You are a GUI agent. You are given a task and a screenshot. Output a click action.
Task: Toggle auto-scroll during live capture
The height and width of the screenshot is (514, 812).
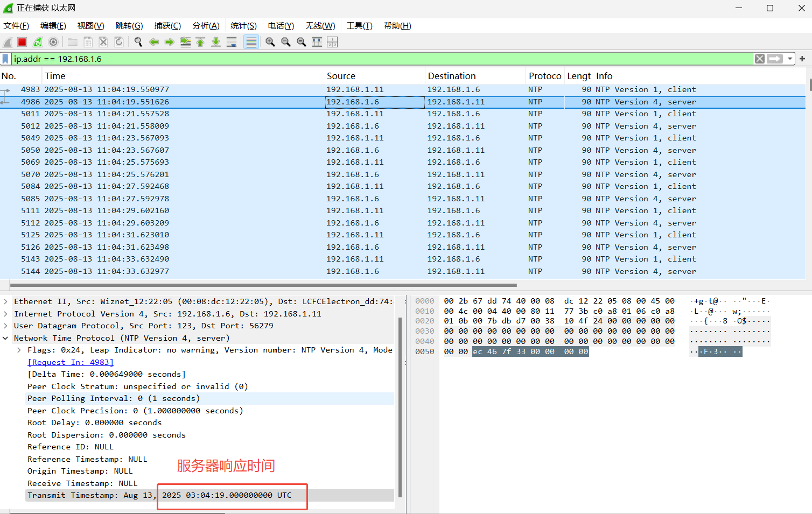click(x=232, y=42)
